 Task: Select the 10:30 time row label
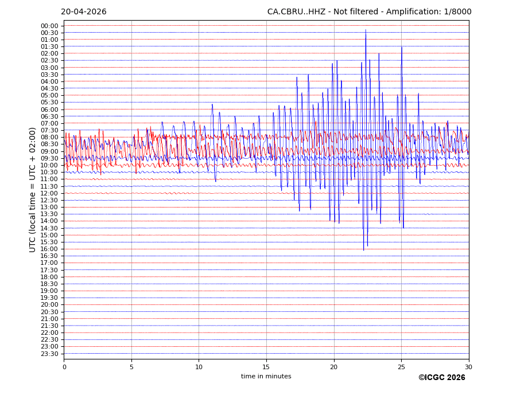pyautogui.click(x=49, y=173)
